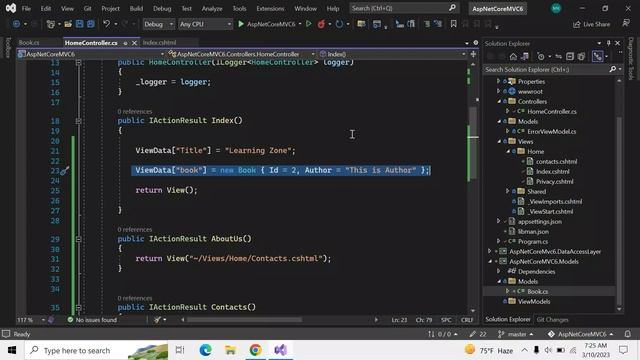Open the Build menu
640x360 pixels.
pyautogui.click(x=136, y=8)
